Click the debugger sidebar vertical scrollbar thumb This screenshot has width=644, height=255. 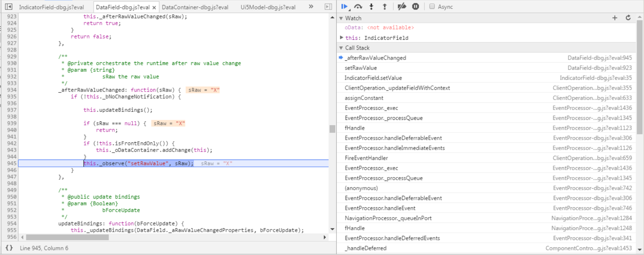(x=639, y=77)
